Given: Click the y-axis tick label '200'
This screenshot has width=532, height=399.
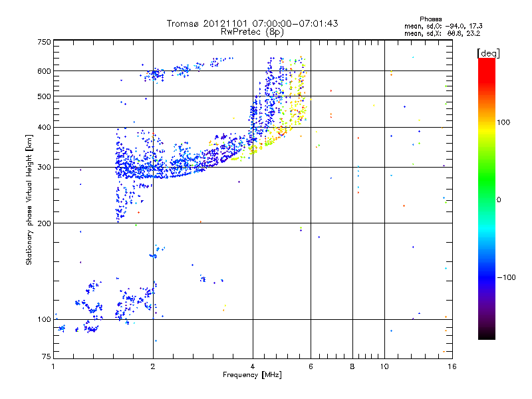Looking at the screenshot, I should pyautogui.click(x=44, y=223).
